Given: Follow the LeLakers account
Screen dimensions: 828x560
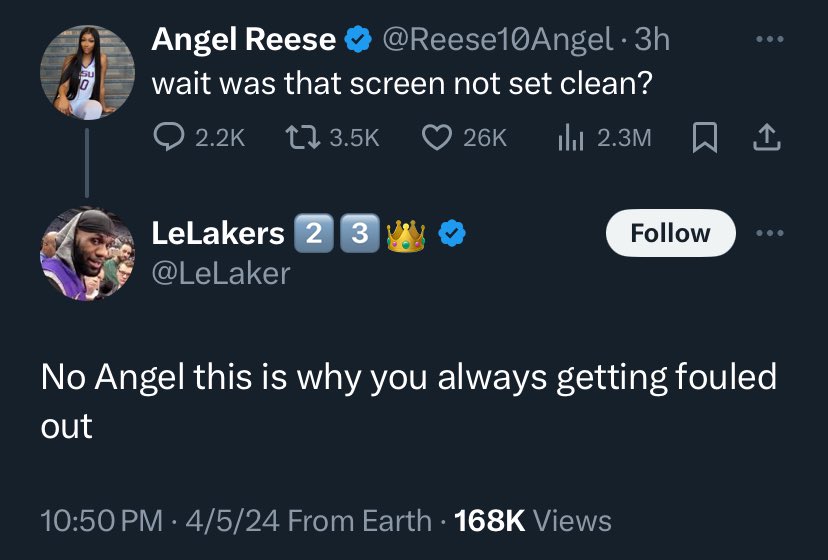Looking at the screenshot, I should [671, 233].
